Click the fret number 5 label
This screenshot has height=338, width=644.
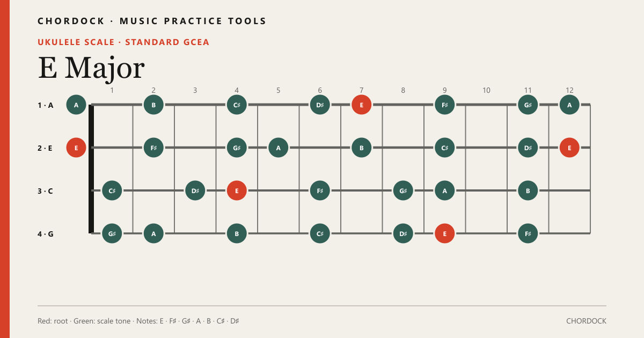tap(278, 90)
